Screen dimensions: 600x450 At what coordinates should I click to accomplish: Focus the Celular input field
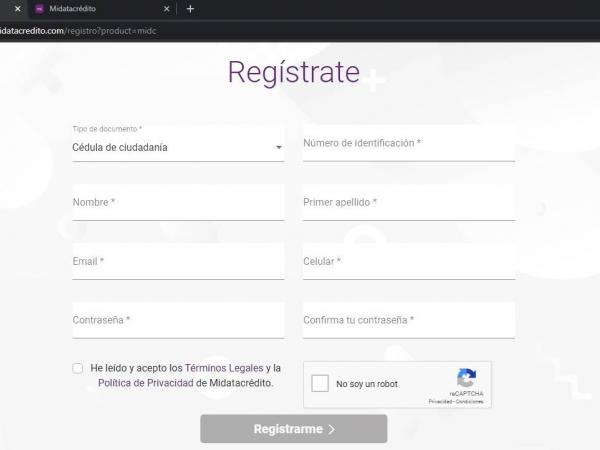pos(408,262)
